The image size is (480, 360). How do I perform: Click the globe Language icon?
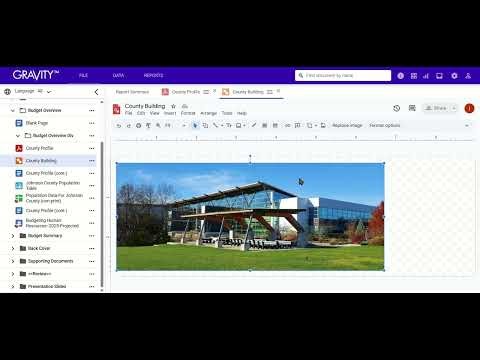[x=7, y=91]
